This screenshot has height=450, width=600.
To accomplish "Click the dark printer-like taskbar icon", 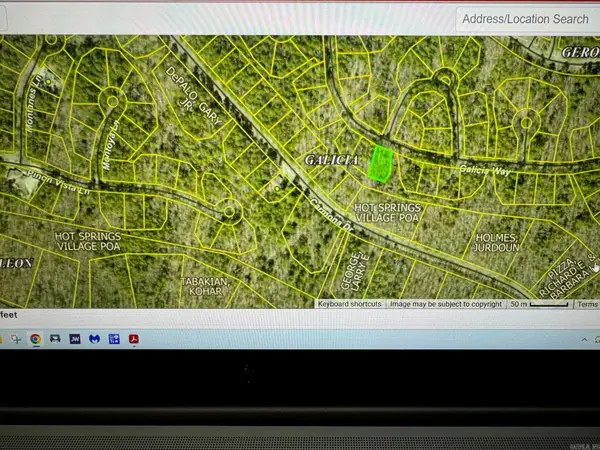I will 55,340.
